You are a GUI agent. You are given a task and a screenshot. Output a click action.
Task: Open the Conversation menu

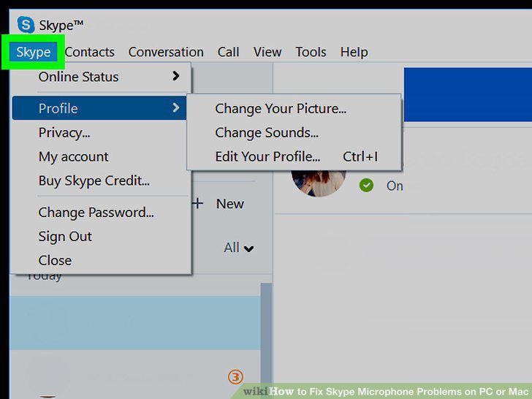(x=166, y=52)
